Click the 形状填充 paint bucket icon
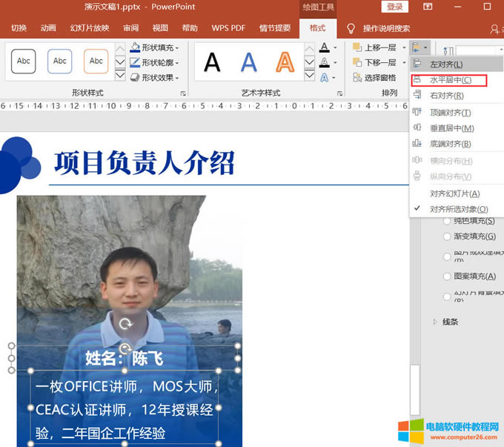The image size is (504, 447). 135,47
